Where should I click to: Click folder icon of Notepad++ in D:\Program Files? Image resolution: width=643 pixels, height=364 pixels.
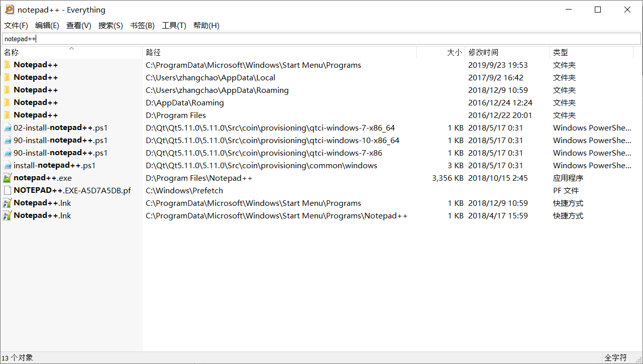[7, 115]
